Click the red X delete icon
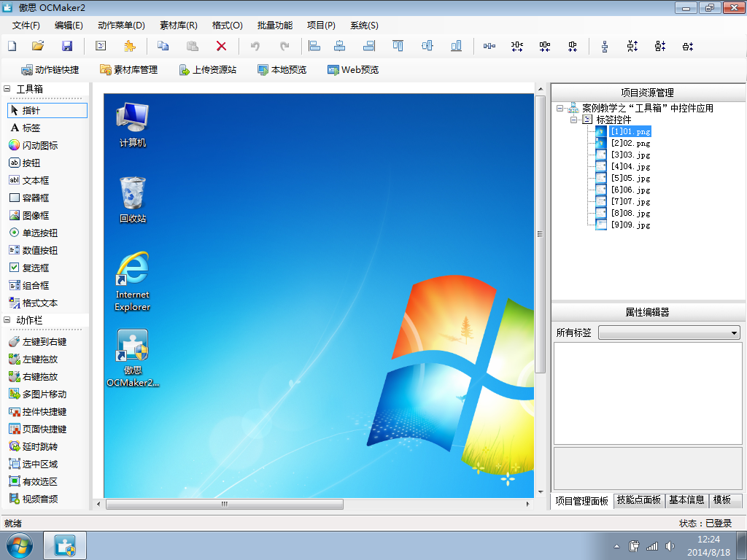The width and height of the screenshot is (747, 560). (x=221, y=46)
